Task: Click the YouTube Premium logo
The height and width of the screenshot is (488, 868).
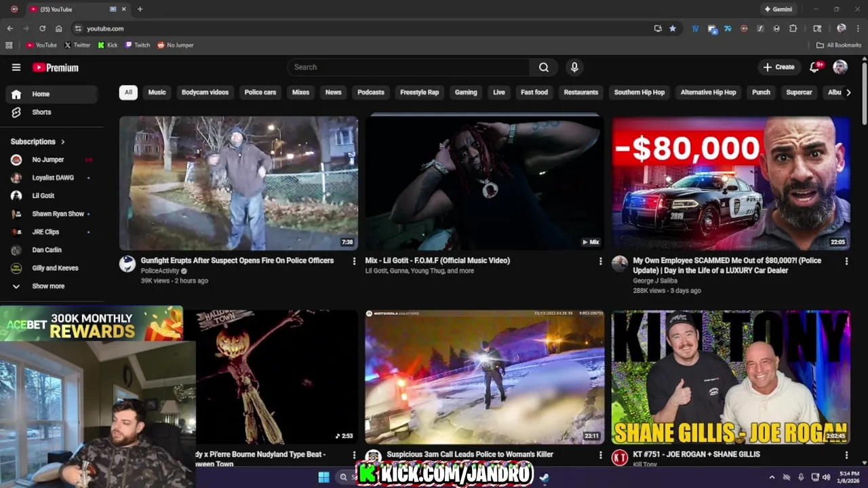Action: pyautogui.click(x=56, y=67)
